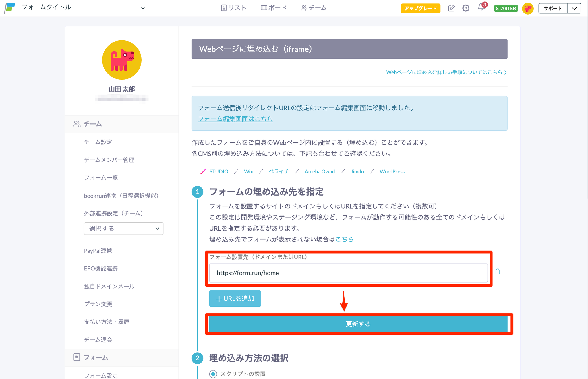
Task: Click the form destination URL input field
Action: pyautogui.click(x=348, y=273)
